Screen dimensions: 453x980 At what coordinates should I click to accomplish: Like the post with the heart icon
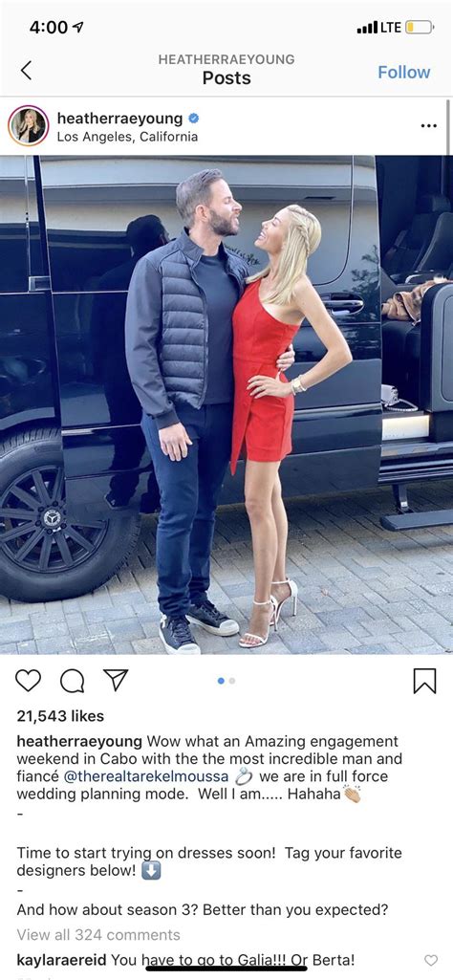click(x=28, y=681)
